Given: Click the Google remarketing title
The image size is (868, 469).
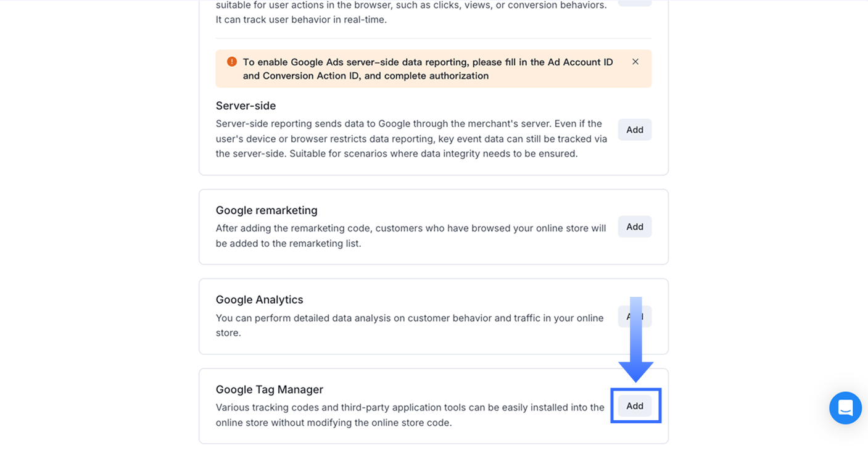Looking at the screenshot, I should [267, 210].
